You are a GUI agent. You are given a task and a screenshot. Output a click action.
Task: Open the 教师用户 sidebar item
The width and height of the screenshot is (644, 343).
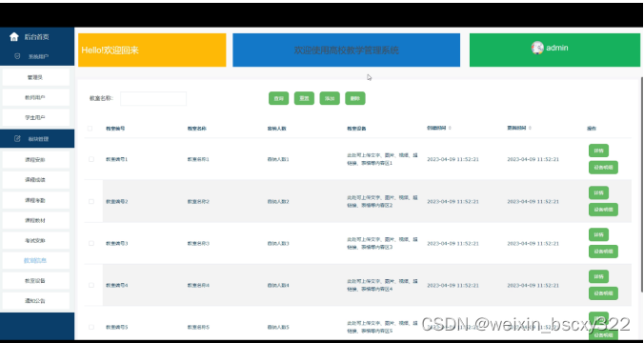[36, 97]
